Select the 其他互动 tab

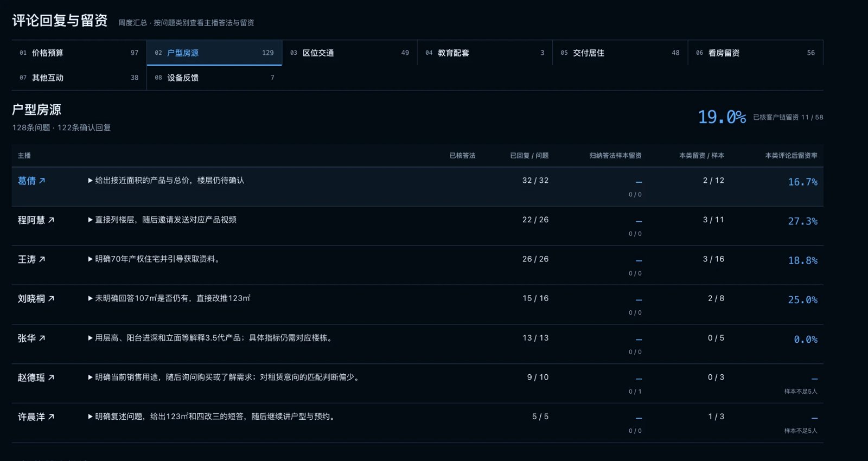pos(79,78)
